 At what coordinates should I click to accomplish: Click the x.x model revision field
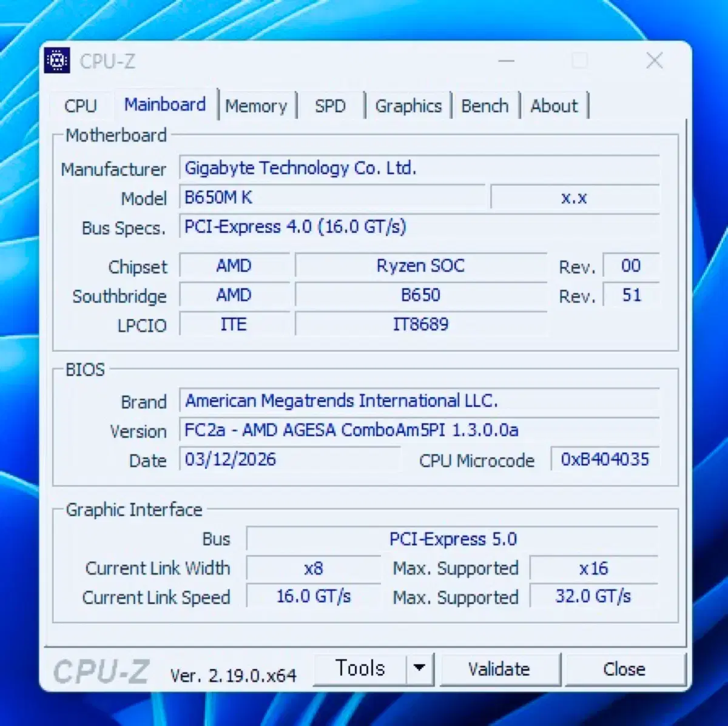point(575,197)
